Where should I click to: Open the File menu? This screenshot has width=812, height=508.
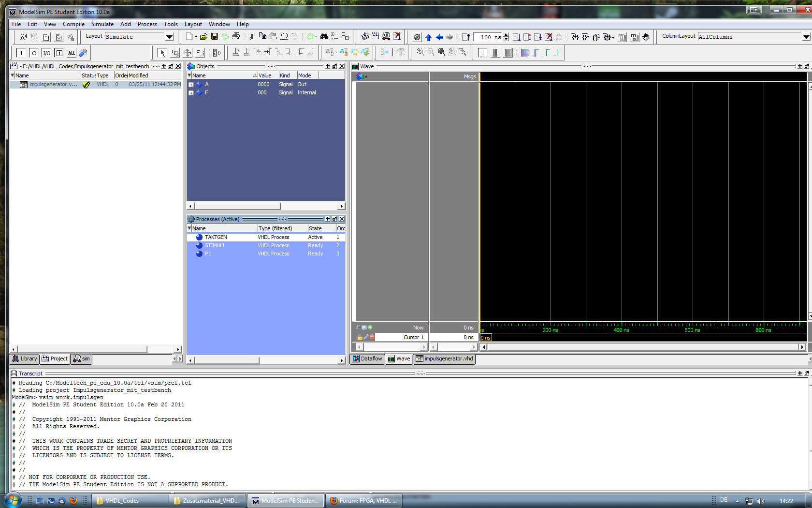(16, 24)
